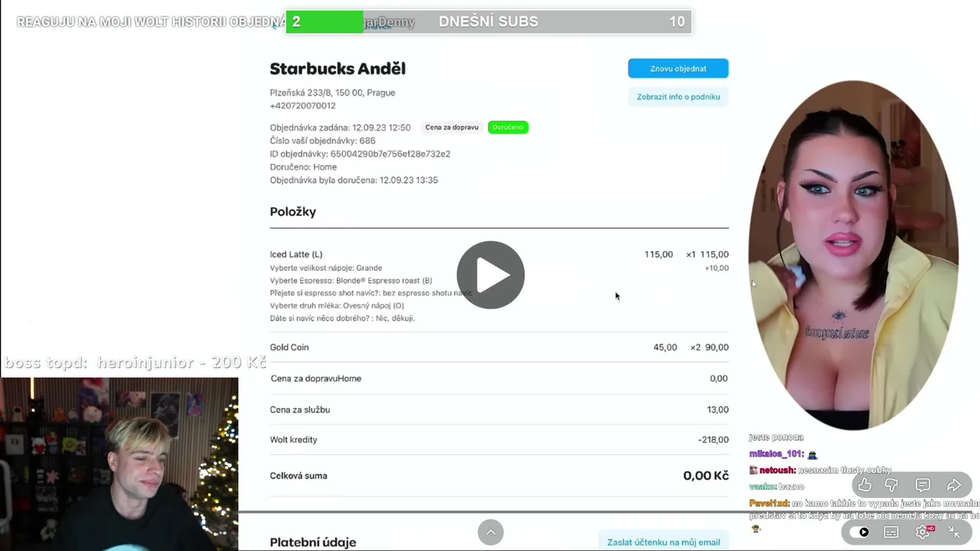Click the phone number +420720070012

pos(302,106)
